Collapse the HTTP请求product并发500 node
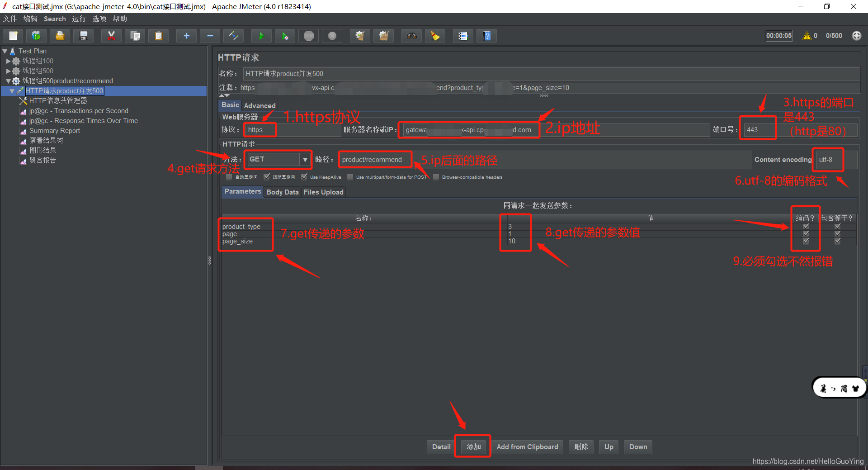 [12, 91]
